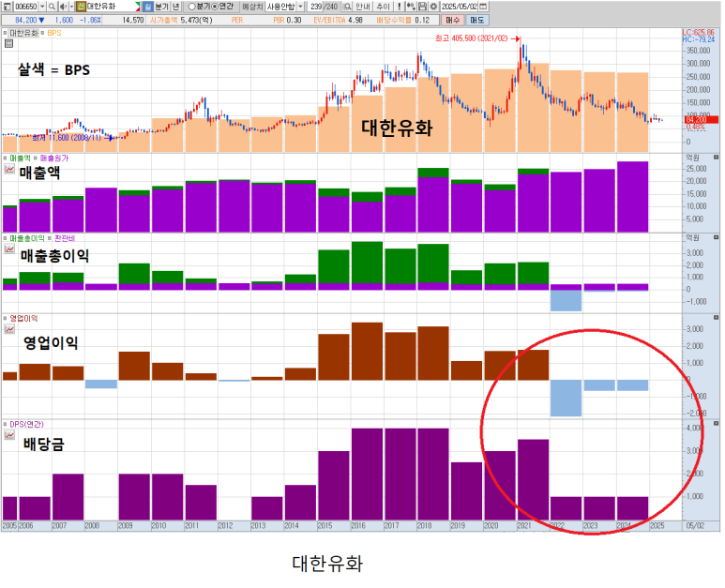Select the 분기 radio button
Image resolution: width=725 pixels, height=588 pixels.
click(x=191, y=7)
